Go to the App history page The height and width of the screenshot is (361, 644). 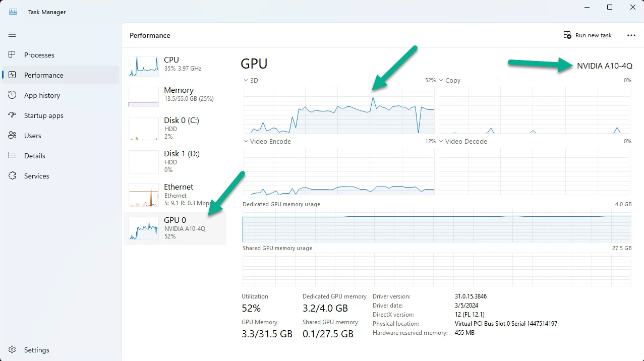click(42, 95)
